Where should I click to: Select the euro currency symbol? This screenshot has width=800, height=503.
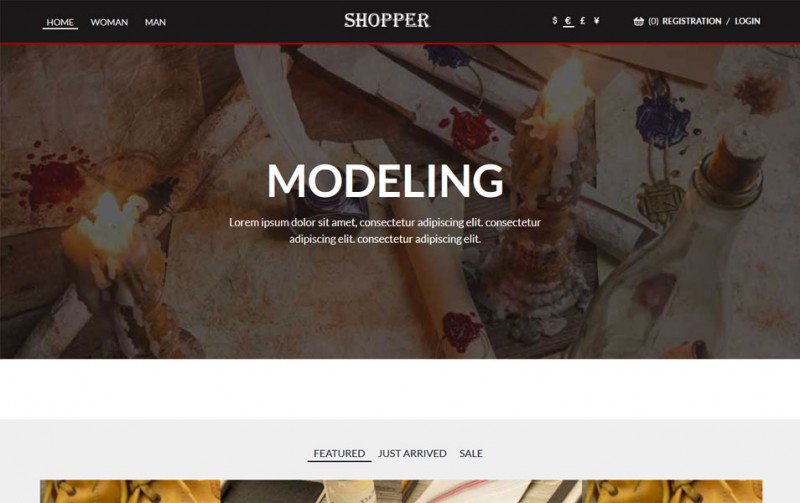point(568,21)
